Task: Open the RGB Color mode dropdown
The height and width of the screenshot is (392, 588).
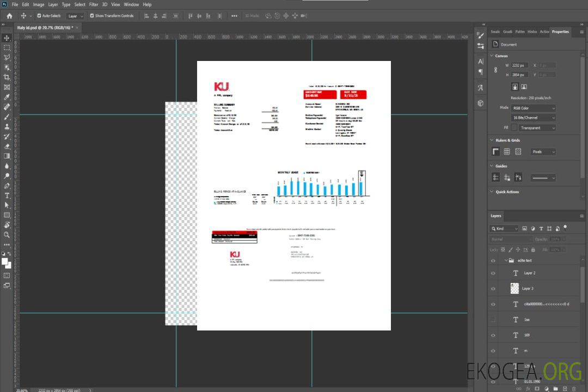Action: click(x=533, y=108)
